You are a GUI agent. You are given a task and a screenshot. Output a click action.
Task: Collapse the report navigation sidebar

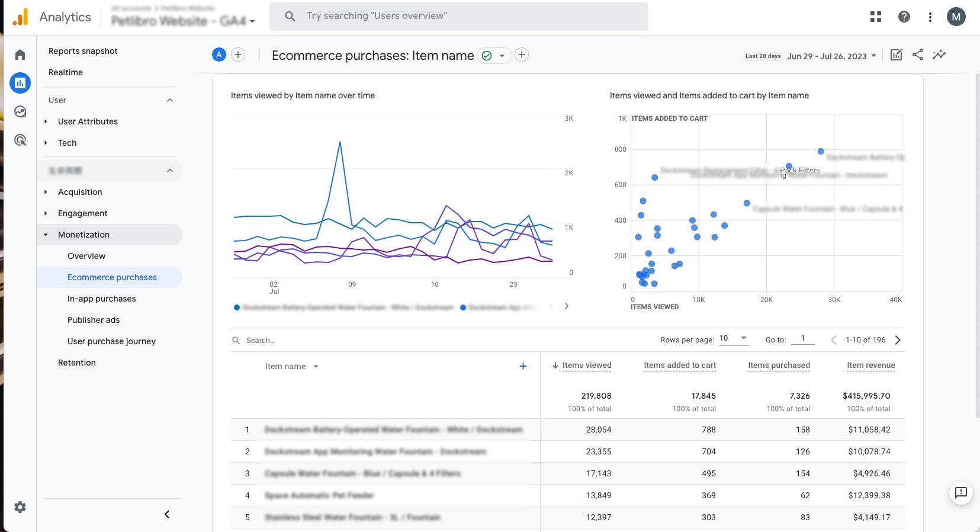tap(167, 514)
